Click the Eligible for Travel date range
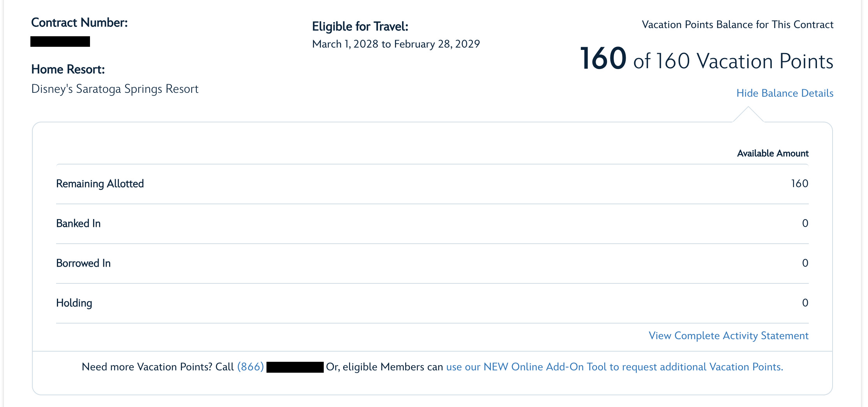 coord(396,44)
